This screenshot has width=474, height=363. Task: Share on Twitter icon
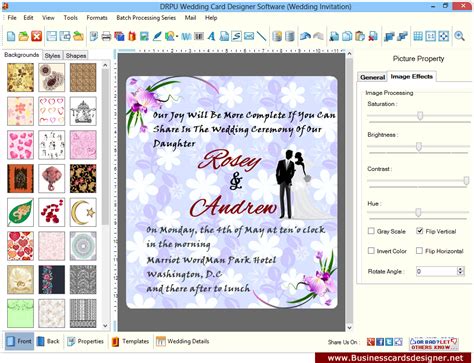click(389, 342)
